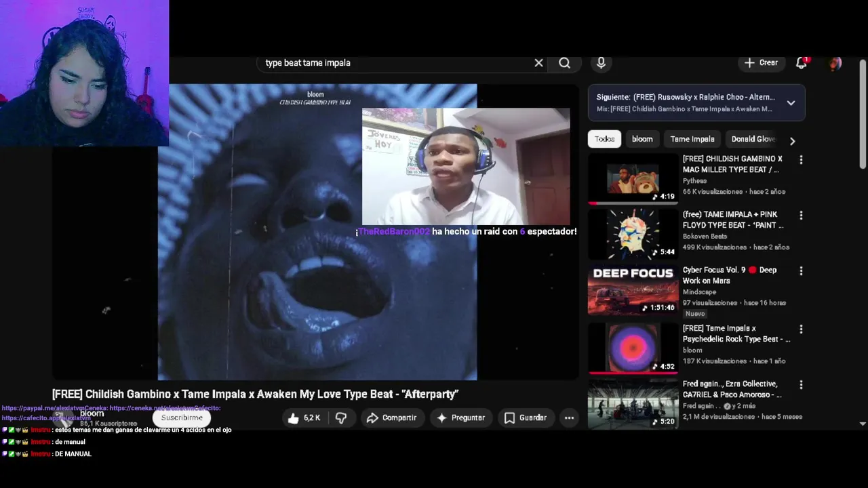Click the magnifying glass search icon
Screen dimensions: 868x488
point(564,63)
